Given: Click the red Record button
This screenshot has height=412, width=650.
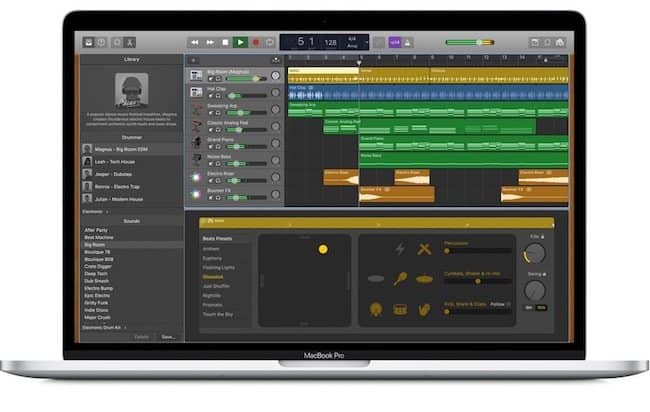Looking at the screenshot, I should pyautogui.click(x=256, y=42).
